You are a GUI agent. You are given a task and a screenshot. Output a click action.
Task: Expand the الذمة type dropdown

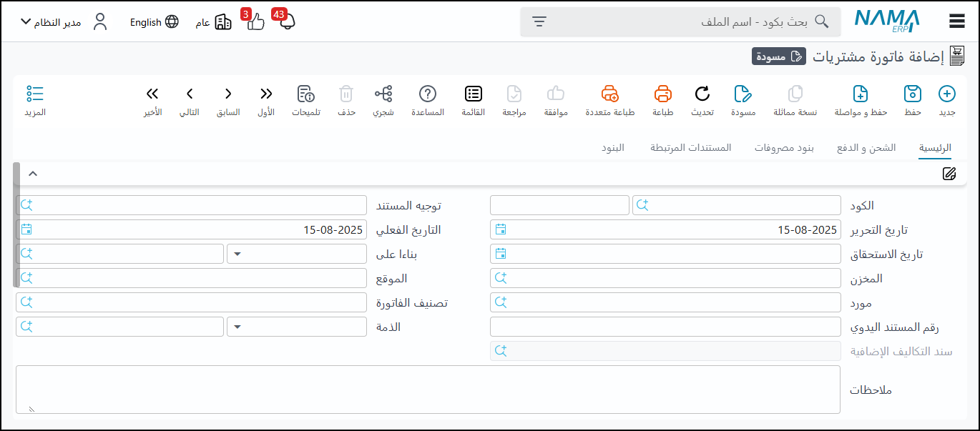pos(237,327)
